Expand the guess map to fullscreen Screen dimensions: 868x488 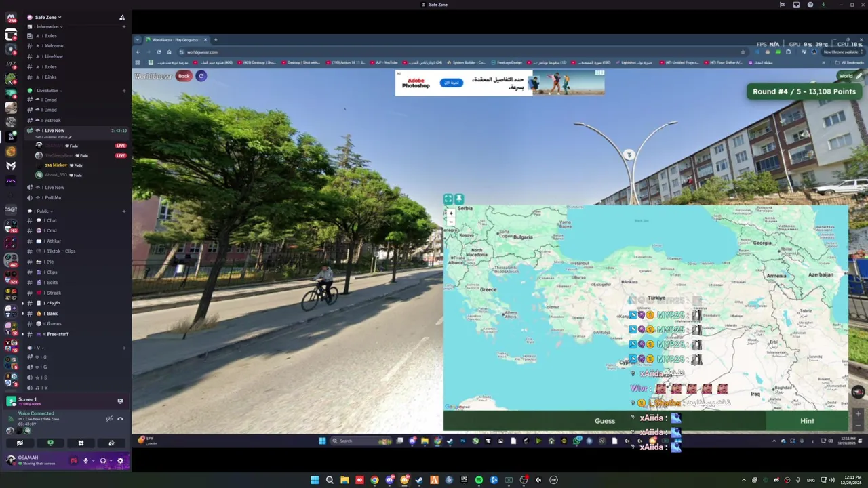pos(448,199)
